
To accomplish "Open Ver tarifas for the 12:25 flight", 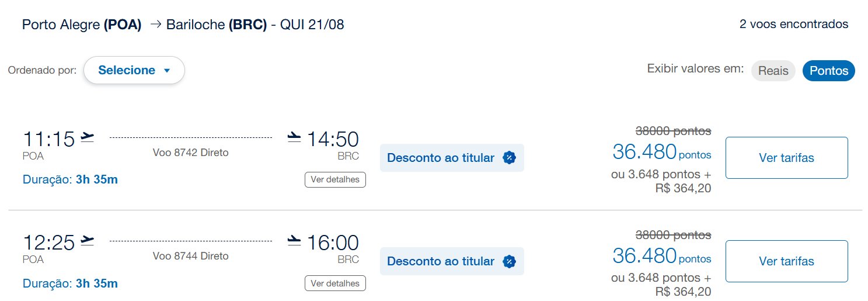I will [x=786, y=261].
